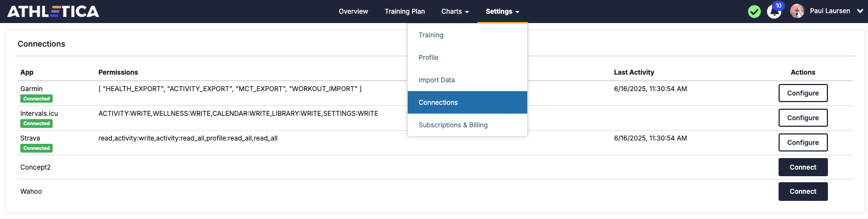Click the Permissions column header
The width and height of the screenshot is (868, 219).
click(118, 72)
